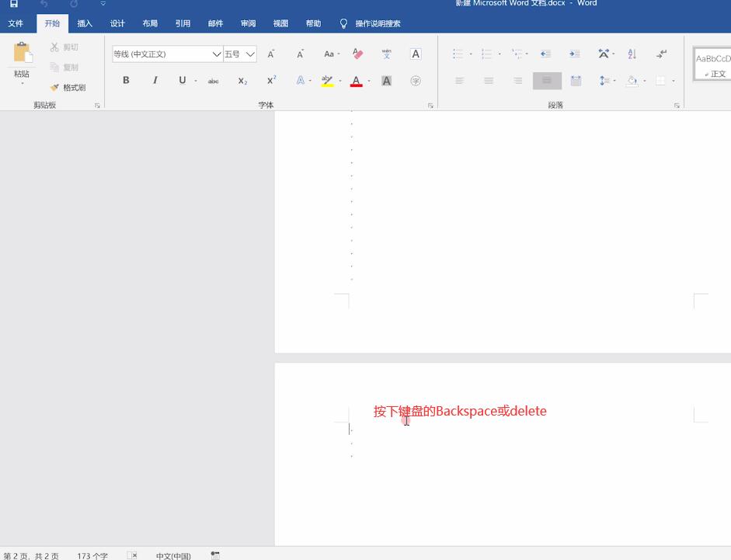Apply red font color

356,81
